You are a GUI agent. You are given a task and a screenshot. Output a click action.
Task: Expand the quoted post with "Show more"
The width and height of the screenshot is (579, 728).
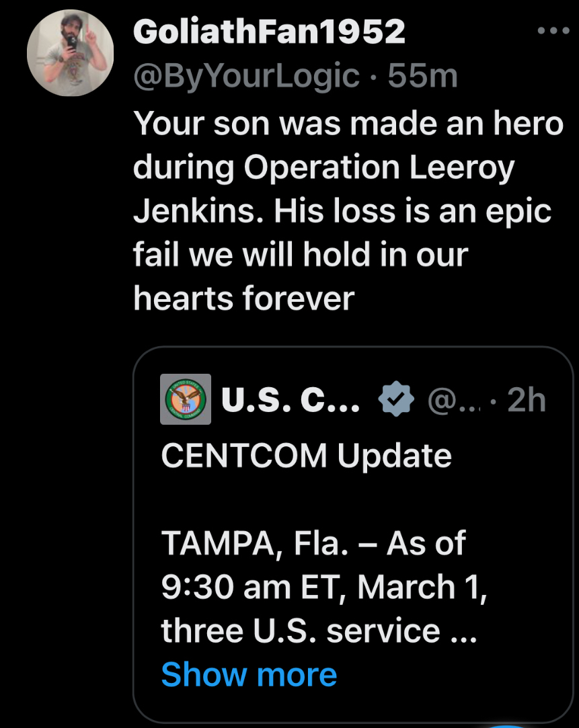(x=249, y=674)
